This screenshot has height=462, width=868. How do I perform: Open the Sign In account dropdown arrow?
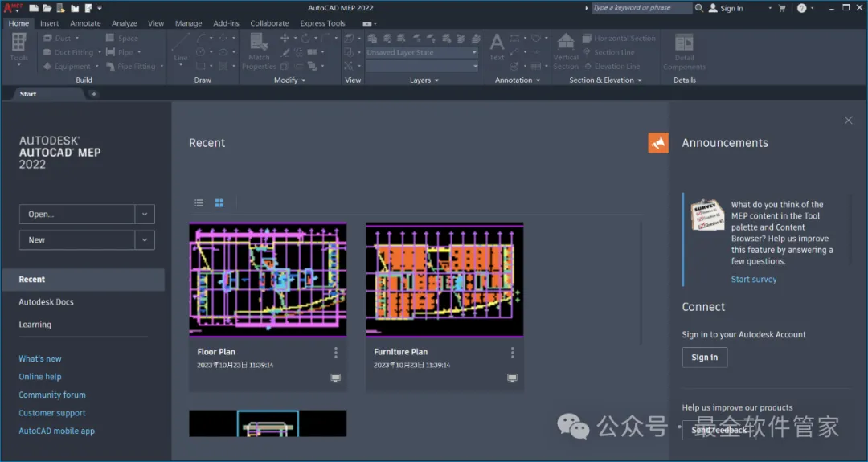coord(769,8)
